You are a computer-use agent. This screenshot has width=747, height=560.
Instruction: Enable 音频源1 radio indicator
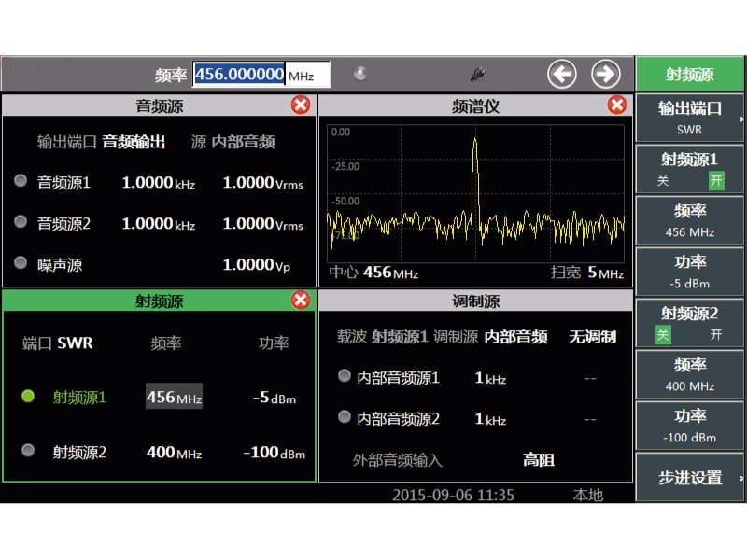21,181
